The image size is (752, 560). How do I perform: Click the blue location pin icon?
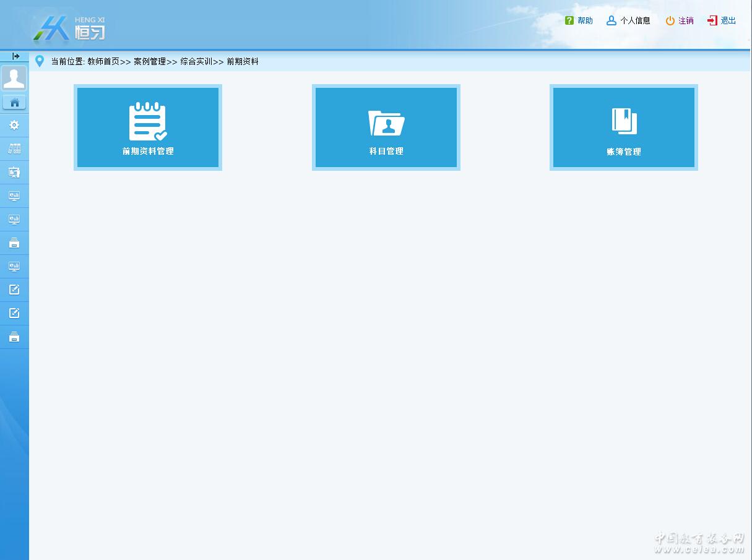[40, 61]
